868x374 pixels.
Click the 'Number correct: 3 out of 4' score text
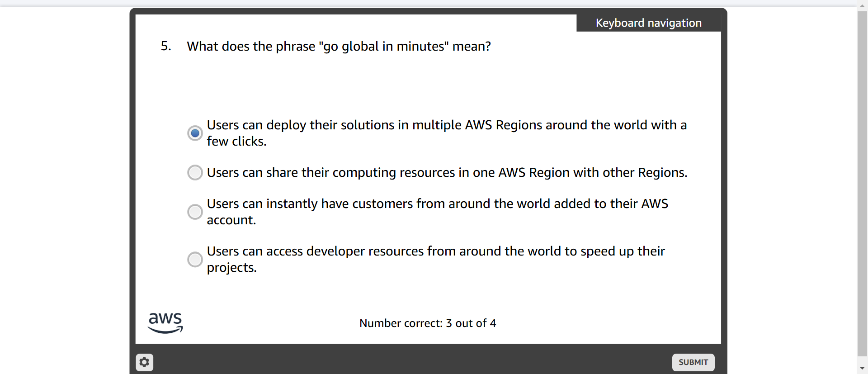point(428,323)
